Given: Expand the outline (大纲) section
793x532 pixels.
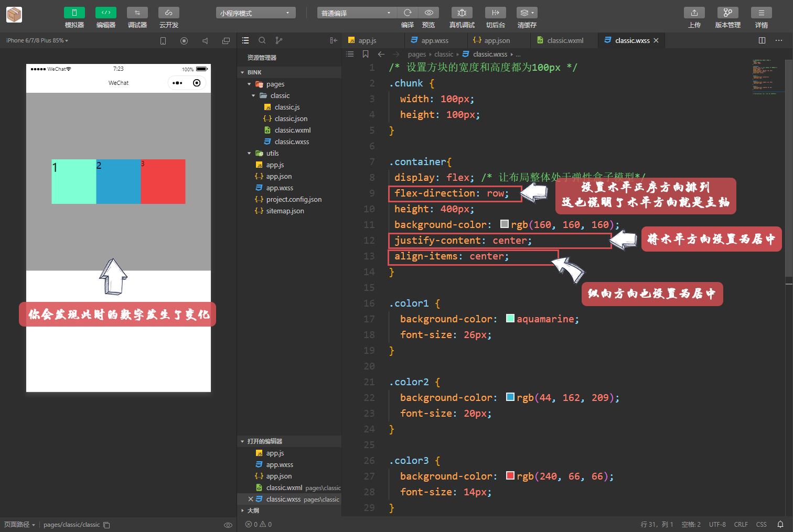Looking at the screenshot, I should coord(242,511).
